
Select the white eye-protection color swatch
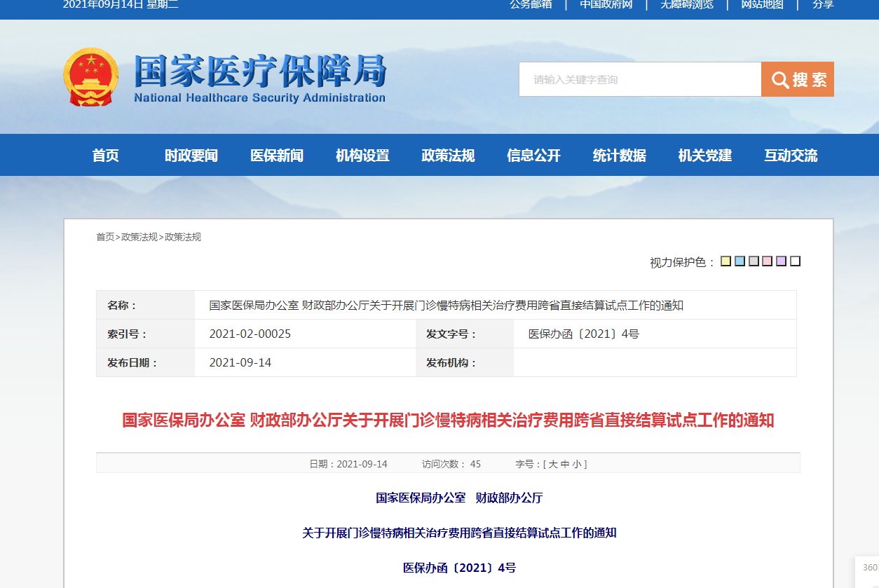click(795, 261)
